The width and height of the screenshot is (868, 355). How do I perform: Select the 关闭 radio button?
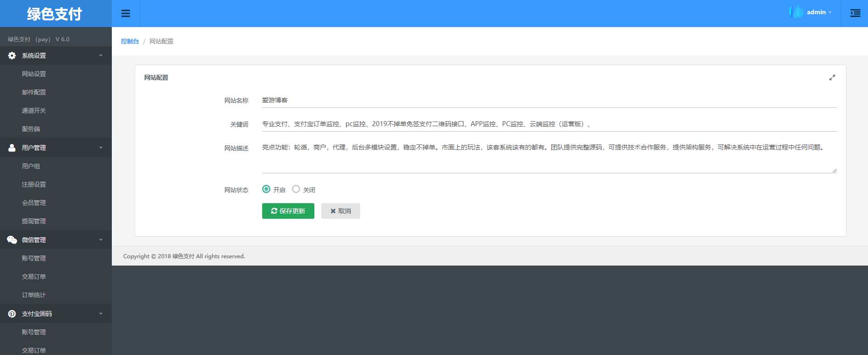pyautogui.click(x=296, y=189)
